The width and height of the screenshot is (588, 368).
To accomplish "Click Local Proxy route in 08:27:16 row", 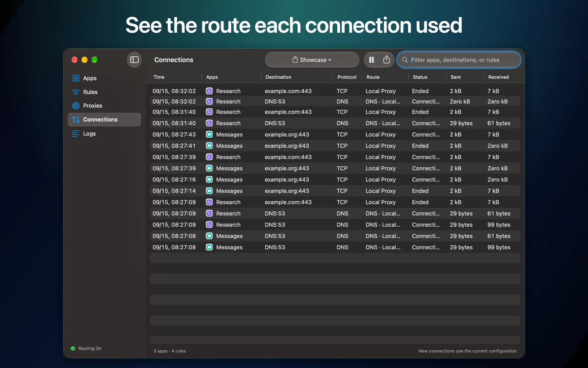I will pyautogui.click(x=381, y=180).
